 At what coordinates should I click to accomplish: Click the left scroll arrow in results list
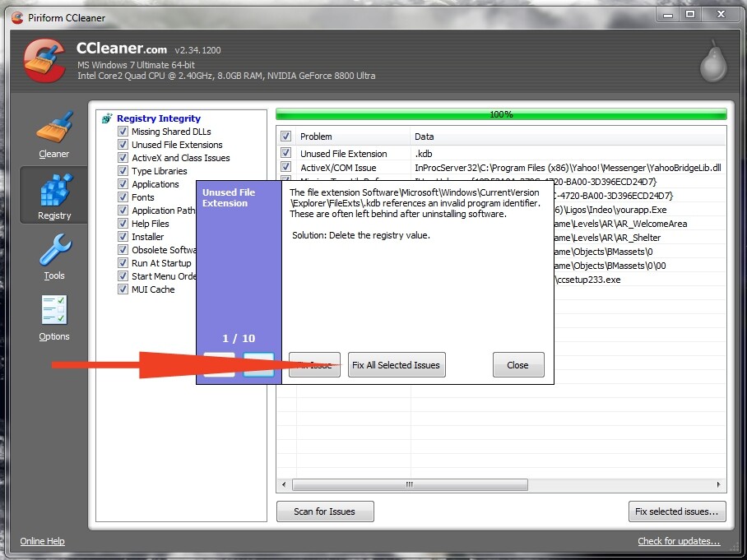284,485
